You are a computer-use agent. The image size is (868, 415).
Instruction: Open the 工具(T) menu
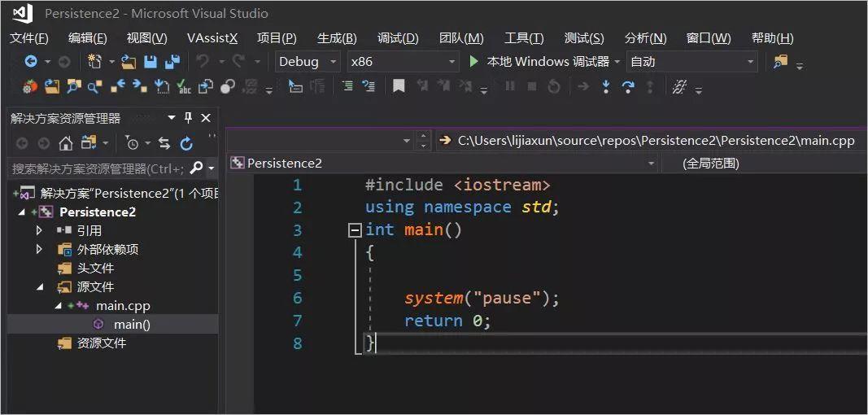524,38
